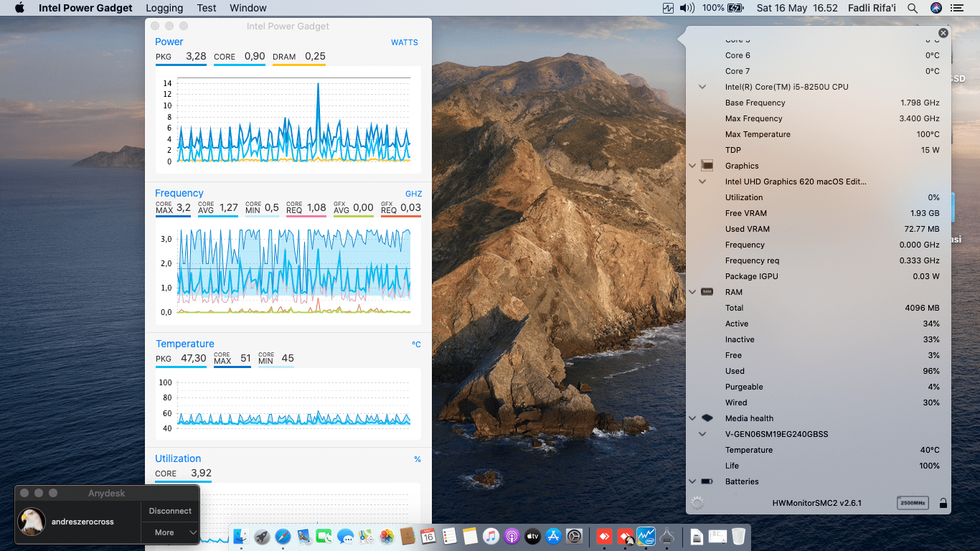Viewport: 980px width, 551px height.
Task: Open Notification Center list icon
Action: coord(957,8)
